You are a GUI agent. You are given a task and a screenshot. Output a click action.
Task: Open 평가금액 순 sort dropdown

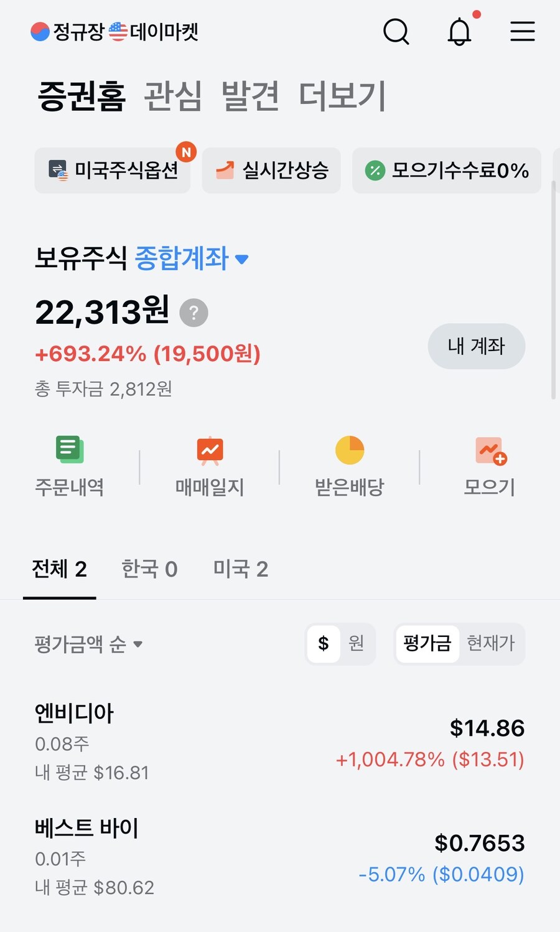88,644
